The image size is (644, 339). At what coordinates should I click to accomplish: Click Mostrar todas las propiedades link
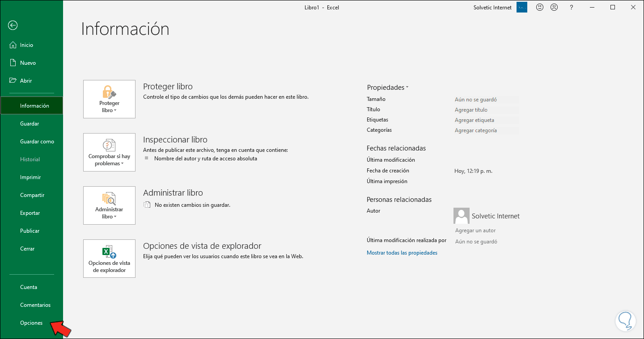(402, 253)
